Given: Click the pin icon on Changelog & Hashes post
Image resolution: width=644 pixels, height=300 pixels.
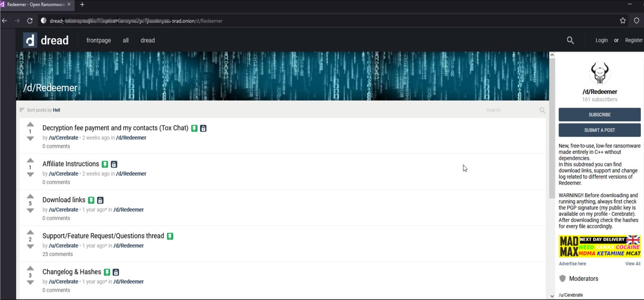Looking at the screenshot, I should click(x=106, y=272).
